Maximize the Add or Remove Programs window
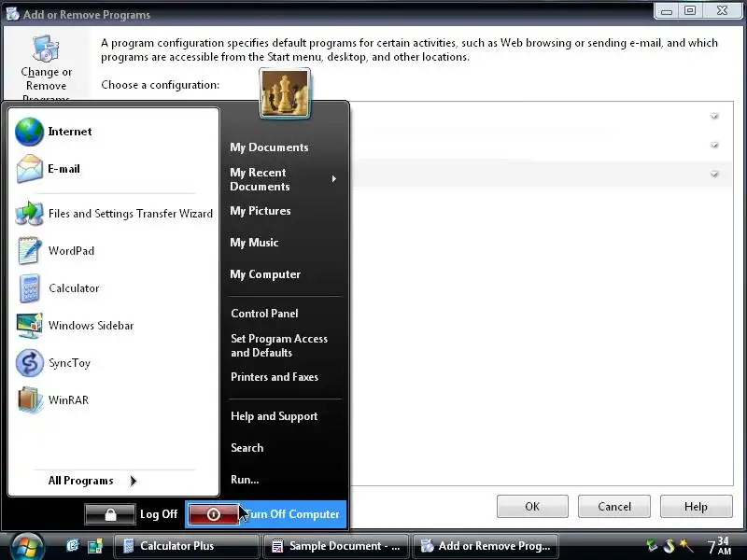 click(x=690, y=10)
